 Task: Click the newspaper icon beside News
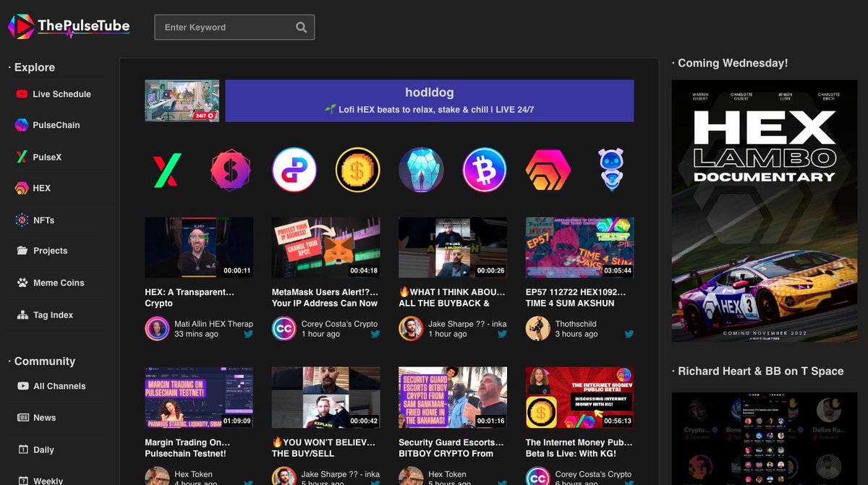tap(22, 418)
